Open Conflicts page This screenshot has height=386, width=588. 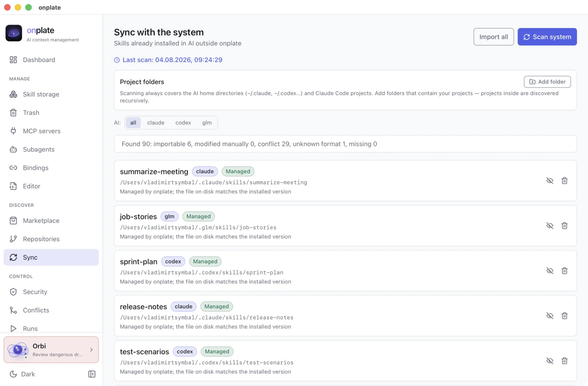[51, 311]
